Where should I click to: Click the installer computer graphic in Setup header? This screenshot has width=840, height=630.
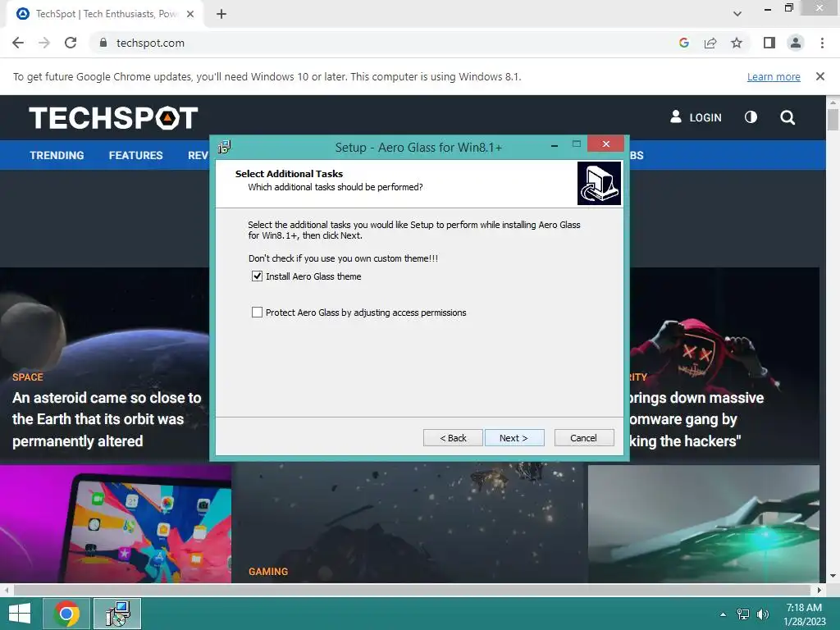tap(599, 184)
